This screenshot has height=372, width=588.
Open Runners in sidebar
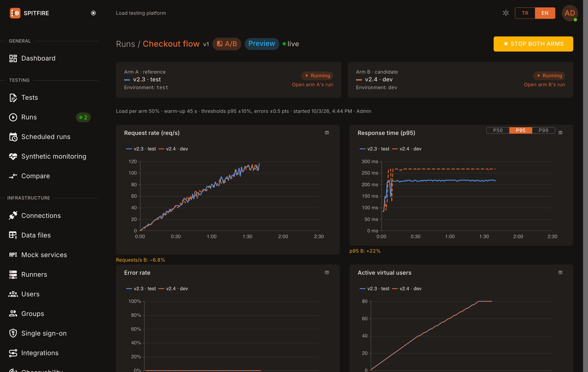[34, 274]
